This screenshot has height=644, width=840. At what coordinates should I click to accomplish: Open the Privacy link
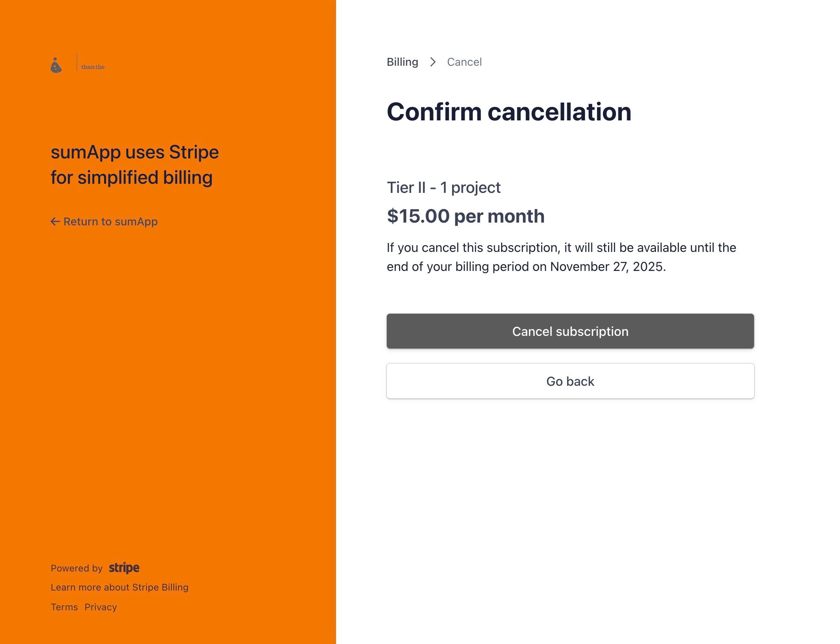pyautogui.click(x=101, y=607)
